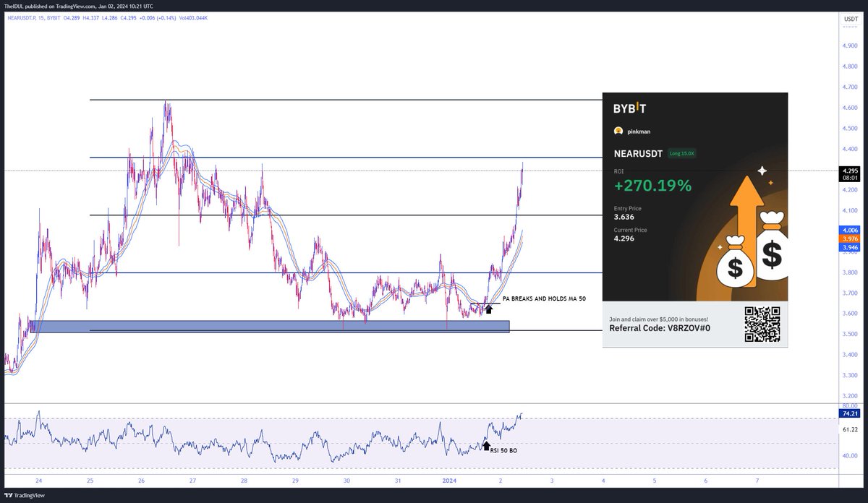868x503 pixels.
Task: Click the 4.200 price axis label
Action: pos(850,190)
